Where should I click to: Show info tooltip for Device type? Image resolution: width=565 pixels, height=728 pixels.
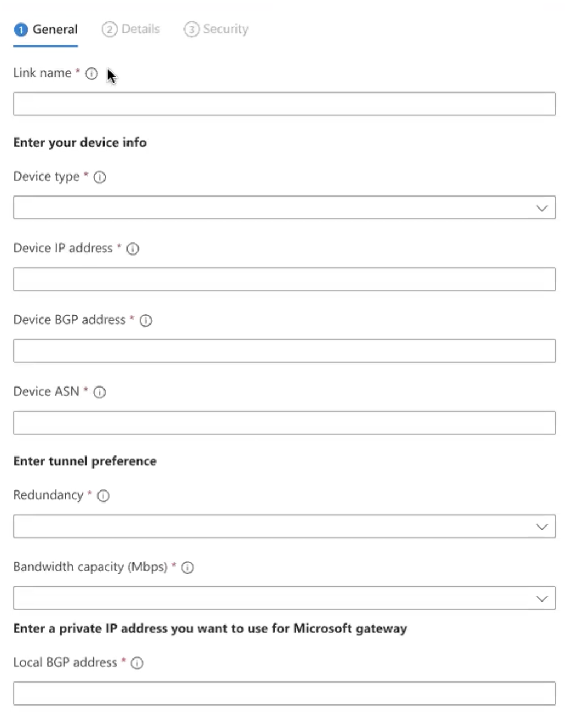point(100,177)
